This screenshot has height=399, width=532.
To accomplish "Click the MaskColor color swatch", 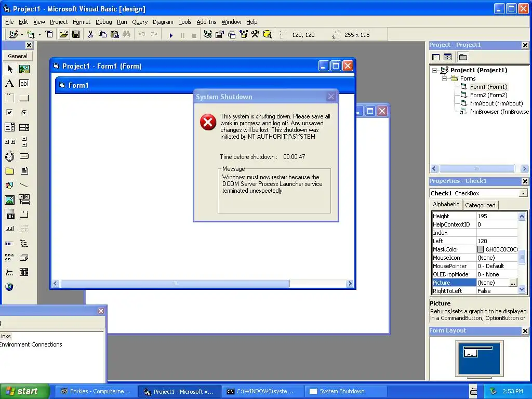I will click(481, 249).
